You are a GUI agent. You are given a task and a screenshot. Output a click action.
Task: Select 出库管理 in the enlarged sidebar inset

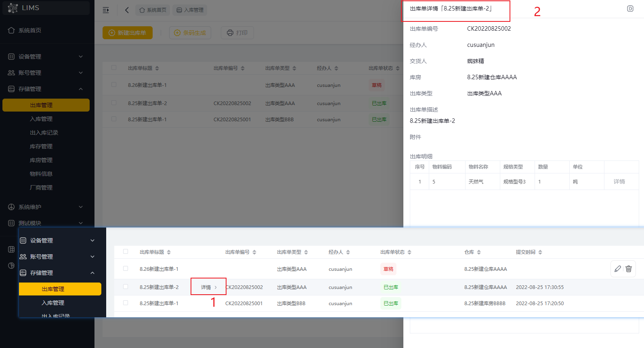coord(60,289)
